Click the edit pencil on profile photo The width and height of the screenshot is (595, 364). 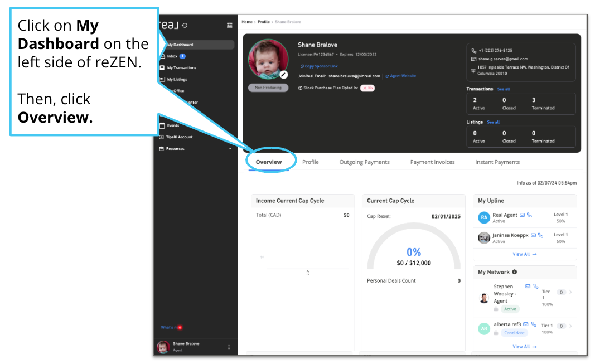(x=283, y=74)
